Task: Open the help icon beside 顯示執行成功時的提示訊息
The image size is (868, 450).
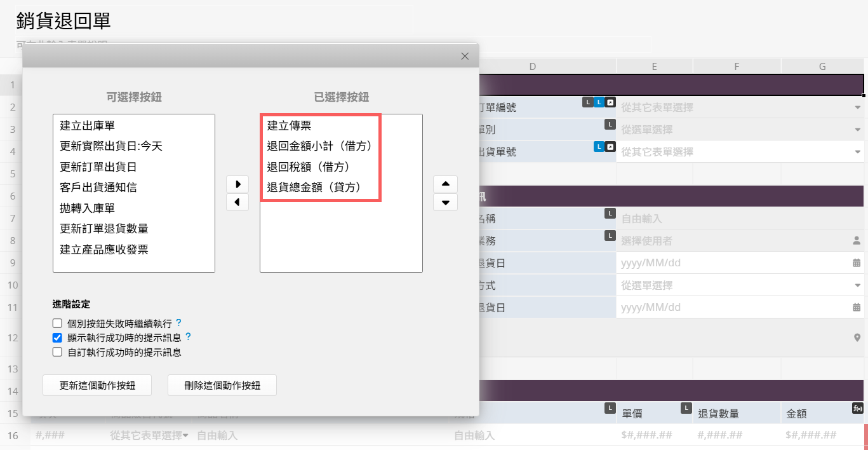Action: click(188, 336)
